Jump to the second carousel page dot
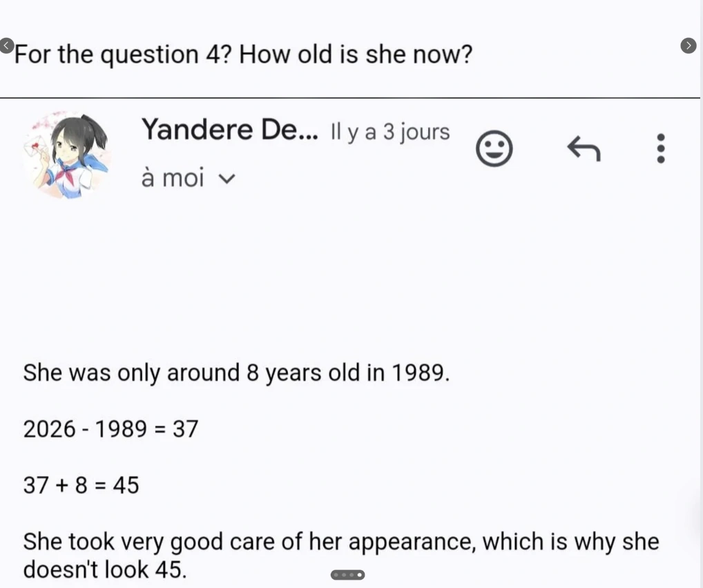703x588 pixels. pos(344,575)
